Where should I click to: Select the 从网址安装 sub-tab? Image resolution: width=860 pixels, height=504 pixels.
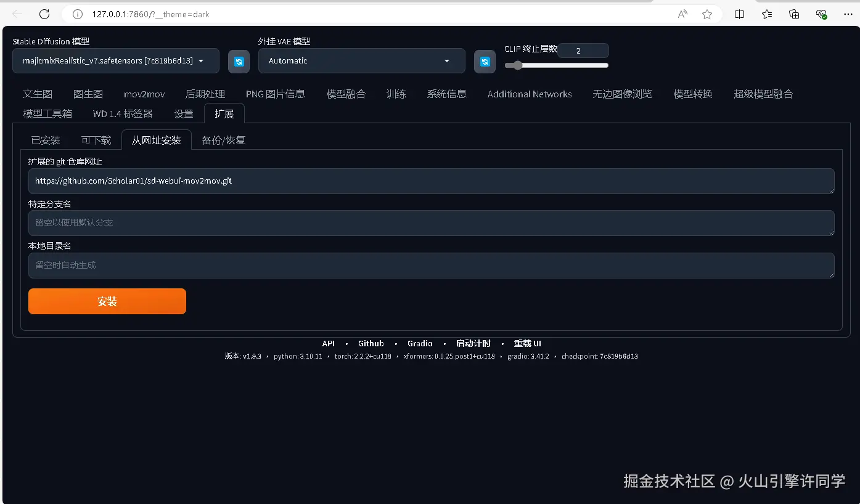click(x=157, y=140)
